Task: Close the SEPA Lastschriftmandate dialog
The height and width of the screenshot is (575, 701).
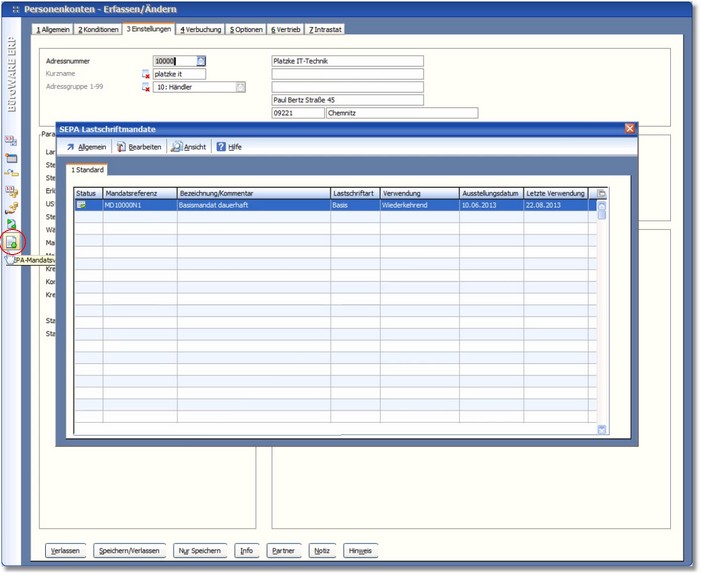Action: [x=629, y=129]
